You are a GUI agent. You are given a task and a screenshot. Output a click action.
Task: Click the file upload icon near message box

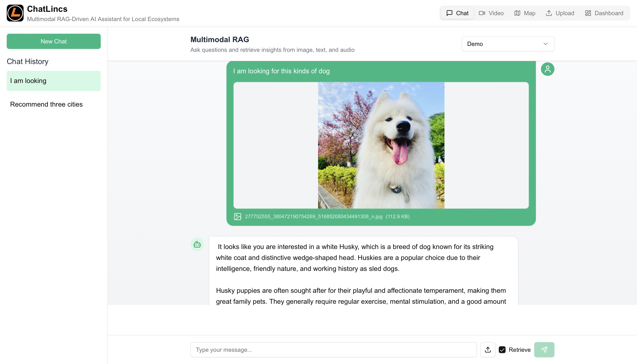pyautogui.click(x=487, y=349)
